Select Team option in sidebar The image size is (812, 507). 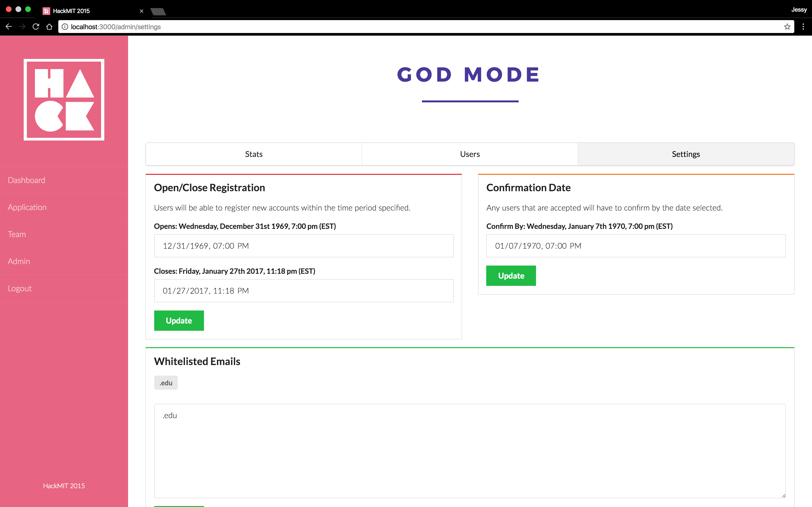pyautogui.click(x=16, y=234)
